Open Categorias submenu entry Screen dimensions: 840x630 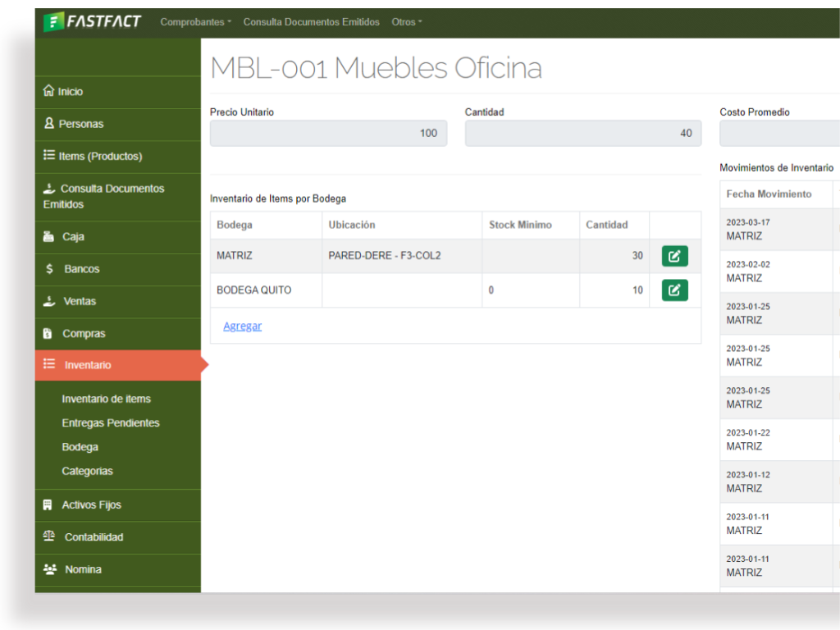tap(87, 471)
